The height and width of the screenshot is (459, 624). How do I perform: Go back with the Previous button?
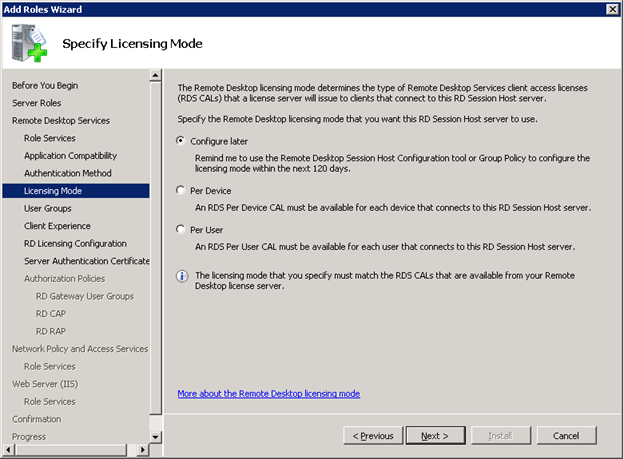tap(373, 436)
